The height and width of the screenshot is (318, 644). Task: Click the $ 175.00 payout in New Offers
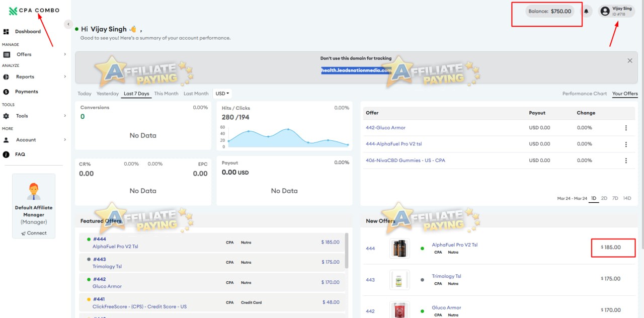pyautogui.click(x=611, y=279)
